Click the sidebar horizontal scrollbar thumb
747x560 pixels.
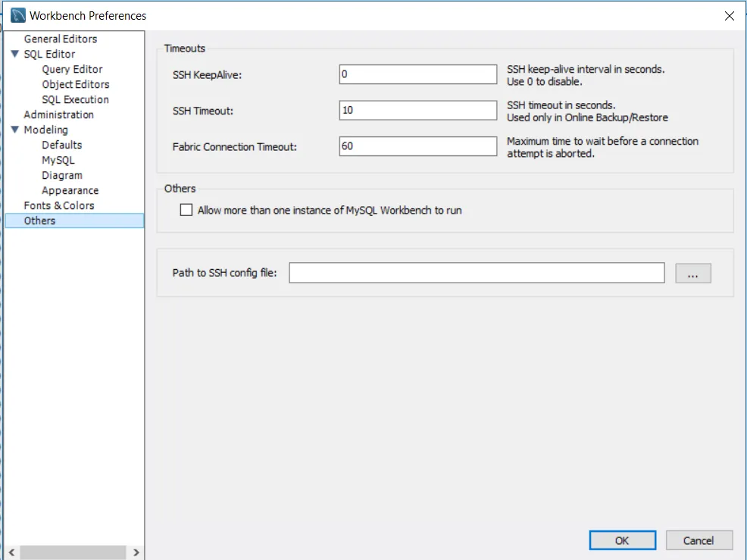click(x=73, y=552)
